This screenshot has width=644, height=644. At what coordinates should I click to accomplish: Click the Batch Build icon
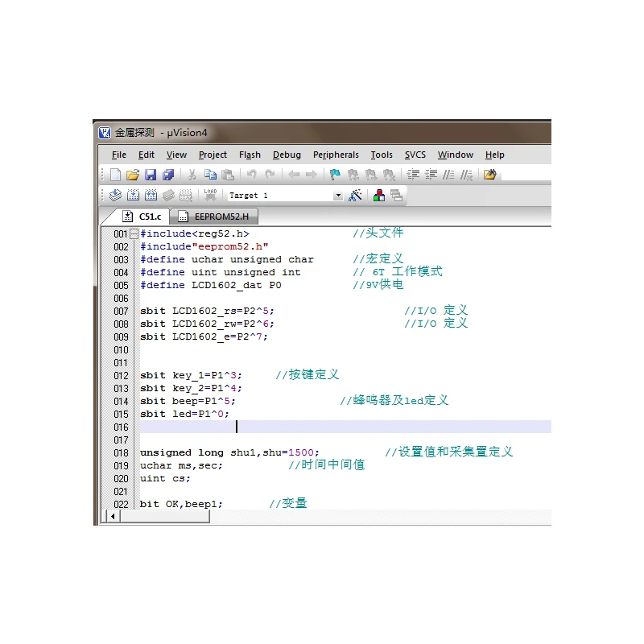tap(168, 195)
